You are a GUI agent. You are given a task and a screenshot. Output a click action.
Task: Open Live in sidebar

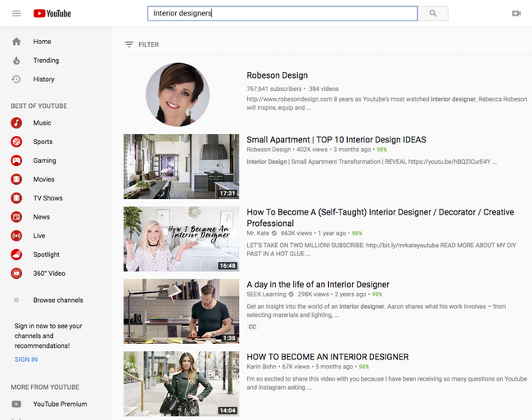39,236
